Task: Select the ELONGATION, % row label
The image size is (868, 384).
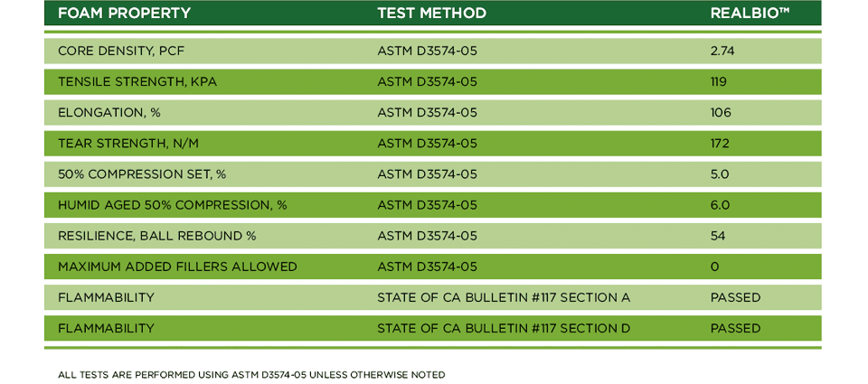Action: tap(109, 113)
